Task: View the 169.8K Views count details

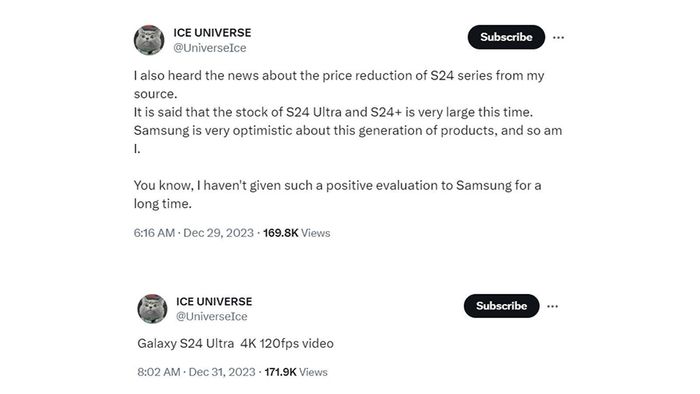Action: [x=296, y=233]
